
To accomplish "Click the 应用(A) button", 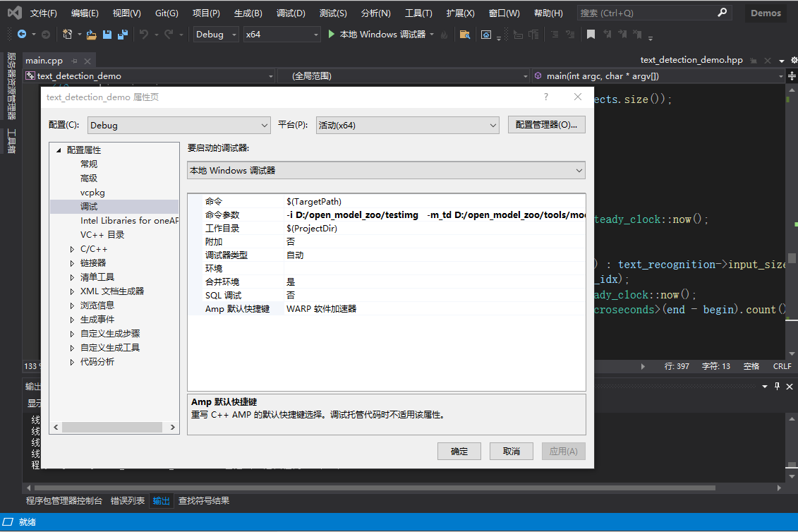I will [563, 452].
